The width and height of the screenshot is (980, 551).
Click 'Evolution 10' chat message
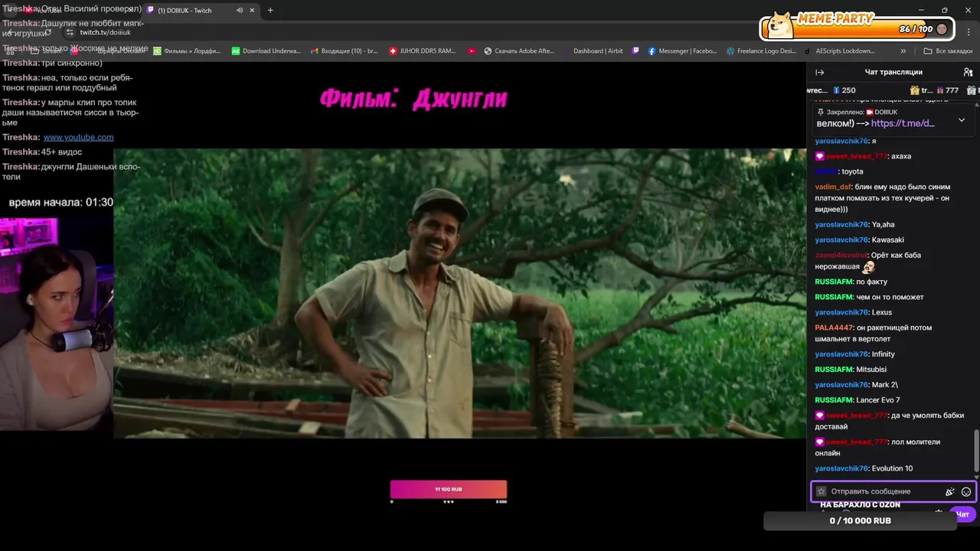click(x=892, y=468)
